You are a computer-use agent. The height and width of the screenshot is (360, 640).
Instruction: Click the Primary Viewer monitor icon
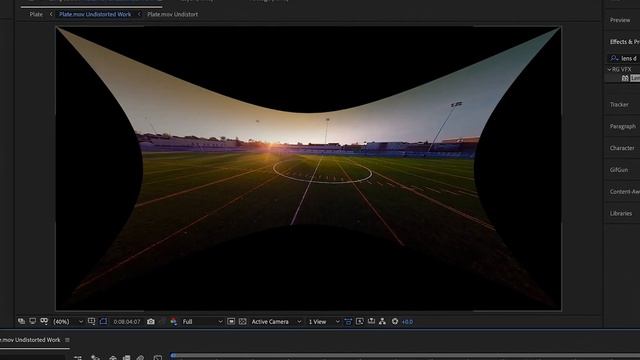pyautogui.click(x=33, y=322)
